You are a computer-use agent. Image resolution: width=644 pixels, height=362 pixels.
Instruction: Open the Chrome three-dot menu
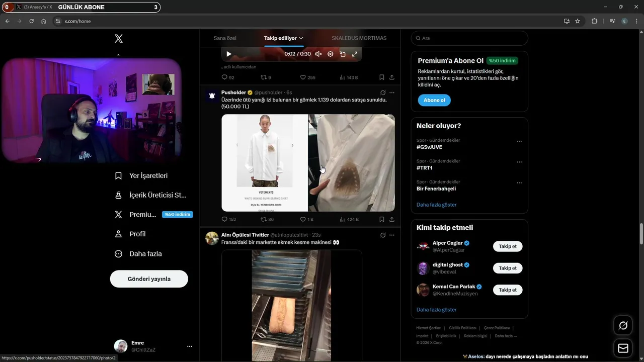click(x=637, y=21)
